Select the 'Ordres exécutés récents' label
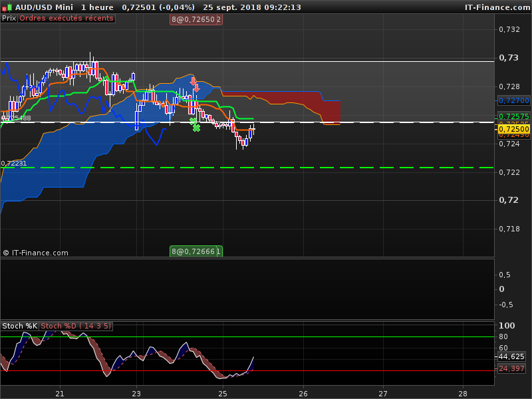532x399 pixels. [66, 19]
